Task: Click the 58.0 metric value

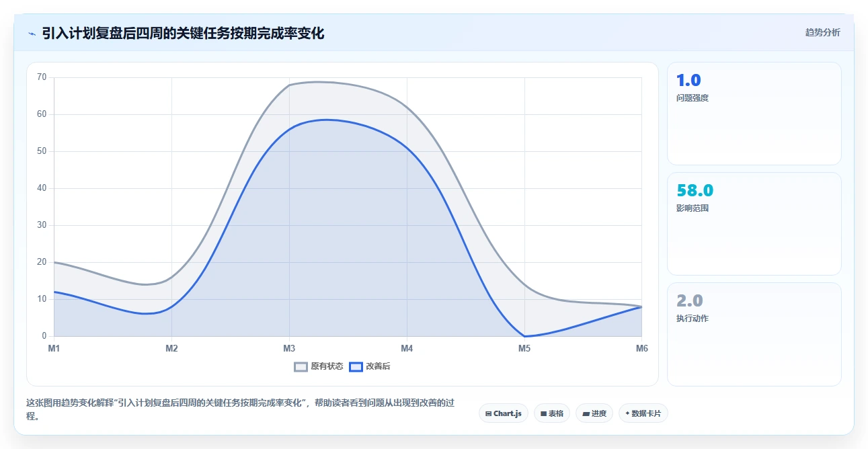Action: (x=695, y=191)
